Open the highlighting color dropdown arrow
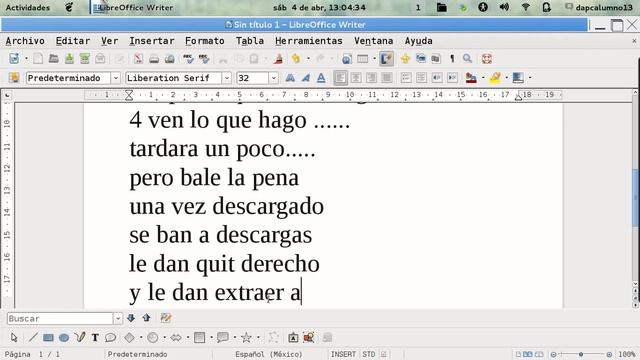Screen dimensions: 640x360 point(507,78)
